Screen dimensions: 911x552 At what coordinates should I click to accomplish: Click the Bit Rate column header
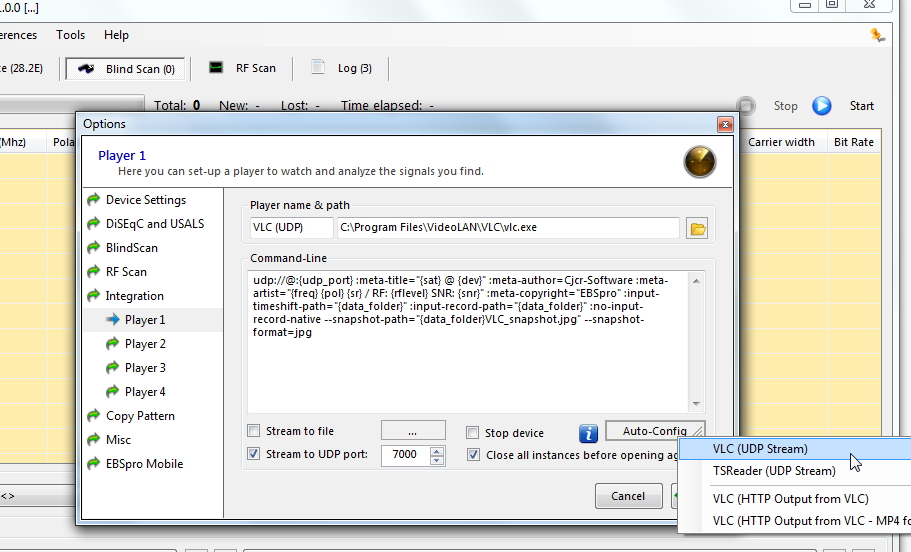[x=853, y=142]
